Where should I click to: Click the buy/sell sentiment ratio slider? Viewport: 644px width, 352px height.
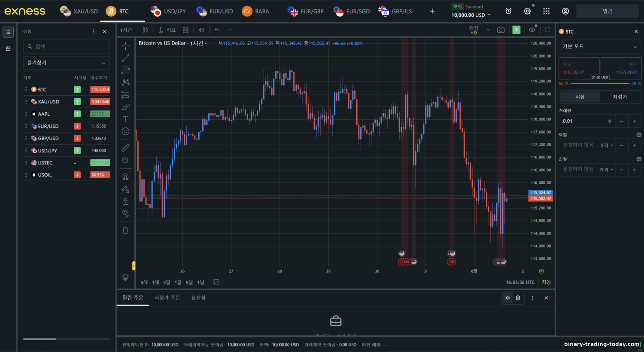(599, 84)
